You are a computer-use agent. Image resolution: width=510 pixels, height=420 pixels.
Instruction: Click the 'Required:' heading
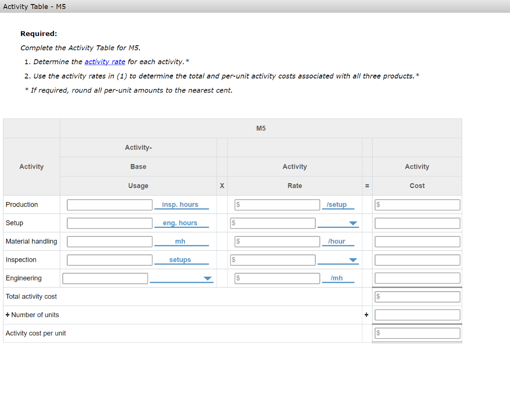point(39,34)
